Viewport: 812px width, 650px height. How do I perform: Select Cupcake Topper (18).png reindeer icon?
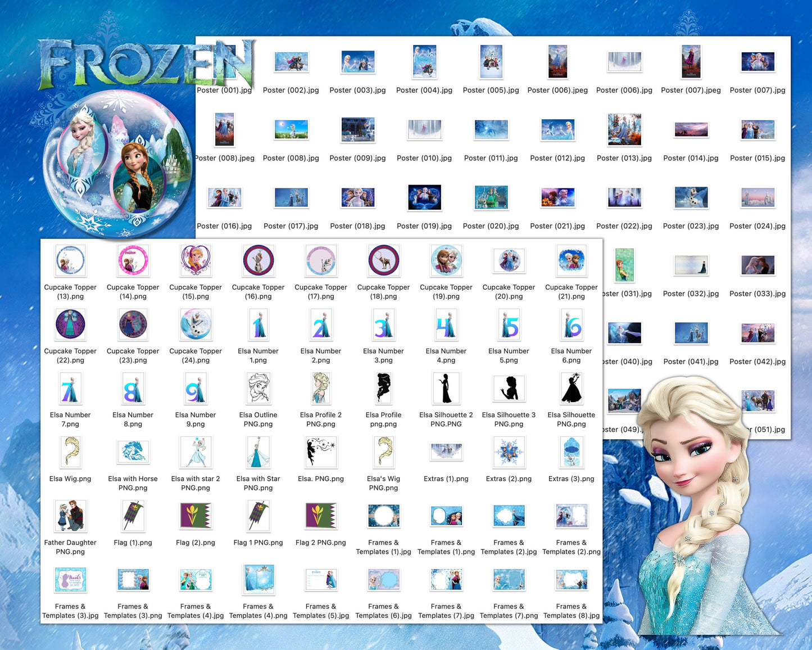click(384, 261)
